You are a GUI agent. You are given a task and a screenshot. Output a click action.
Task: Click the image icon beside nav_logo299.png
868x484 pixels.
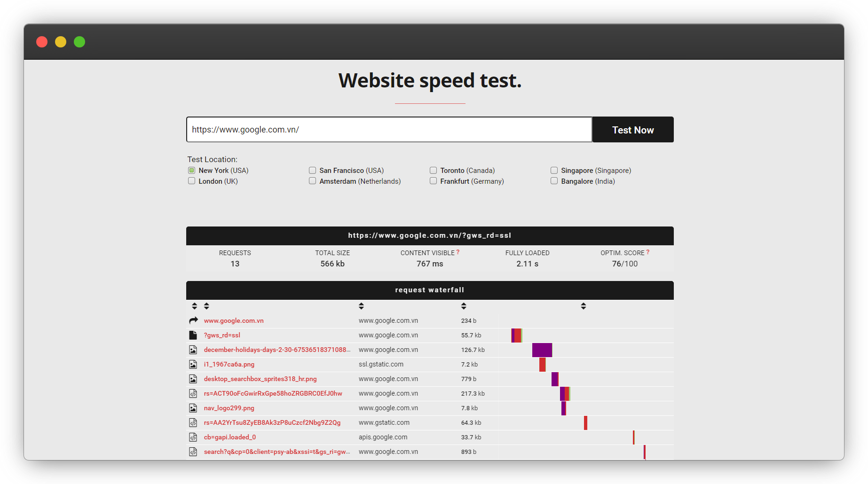tap(193, 408)
